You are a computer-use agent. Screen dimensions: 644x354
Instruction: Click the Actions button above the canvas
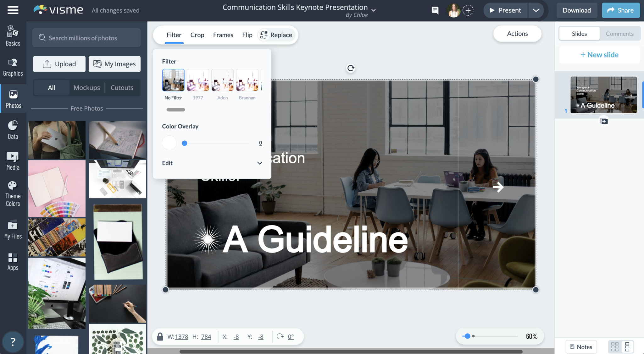517,34
